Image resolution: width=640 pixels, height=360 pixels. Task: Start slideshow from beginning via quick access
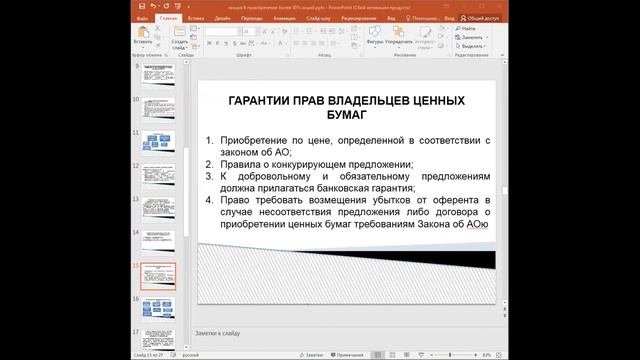178,6
